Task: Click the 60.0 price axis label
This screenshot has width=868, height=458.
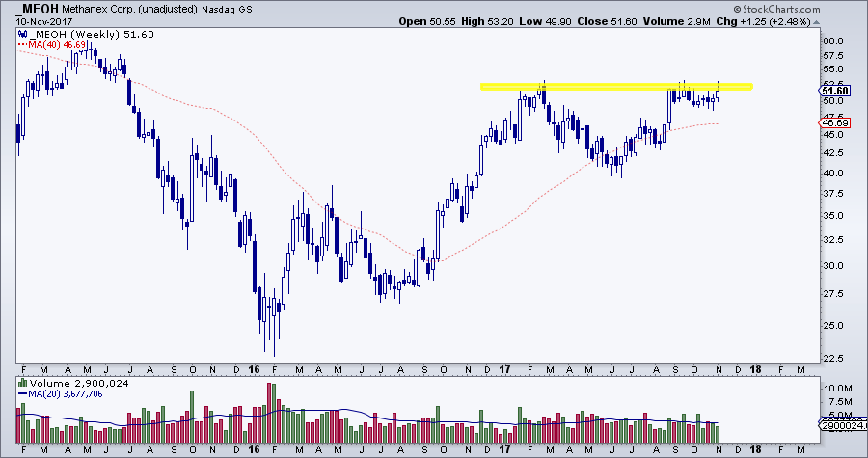Action: (x=832, y=40)
